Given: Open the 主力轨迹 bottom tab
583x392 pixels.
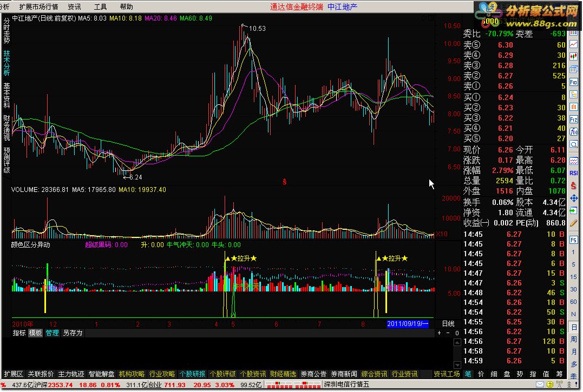Looking at the screenshot, I should point(71,374).
